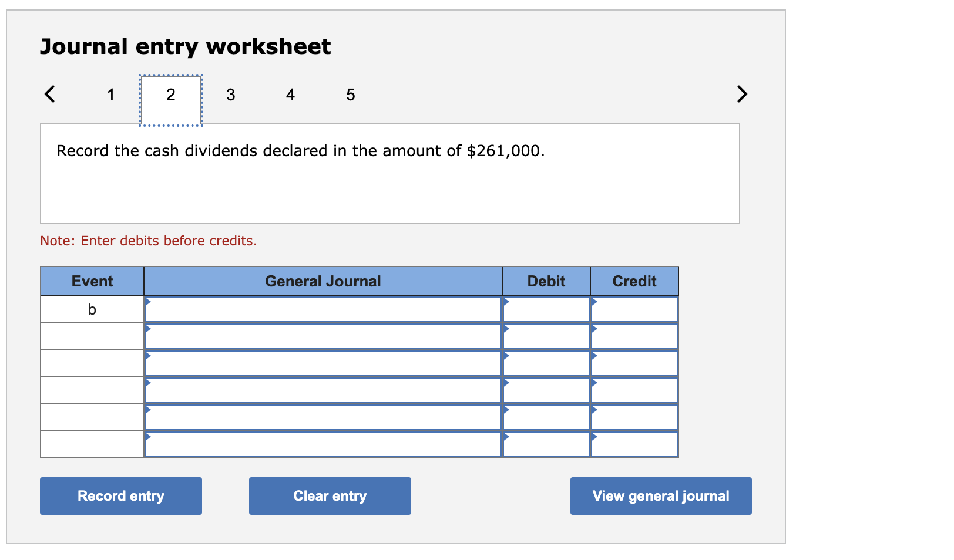Expand the General Journal dropdown in the last row
This screenshot has height=560, width=954.
[x=323, y=444]
